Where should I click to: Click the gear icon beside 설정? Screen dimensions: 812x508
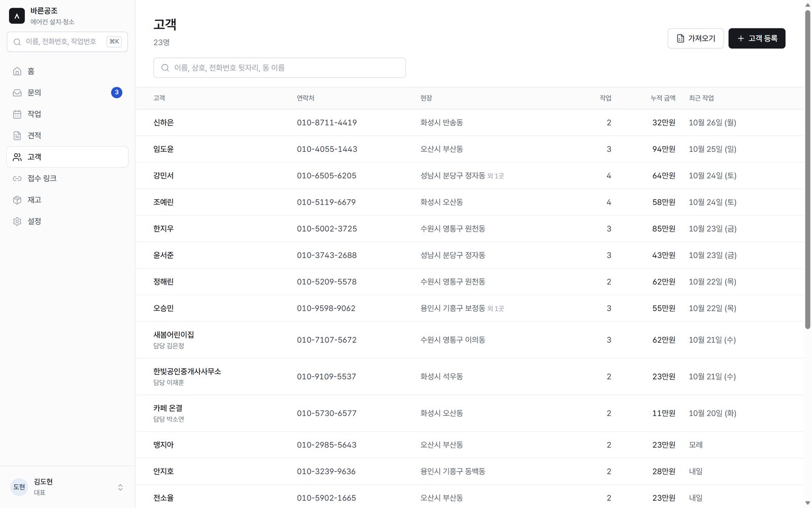click(x=17, y=221)
